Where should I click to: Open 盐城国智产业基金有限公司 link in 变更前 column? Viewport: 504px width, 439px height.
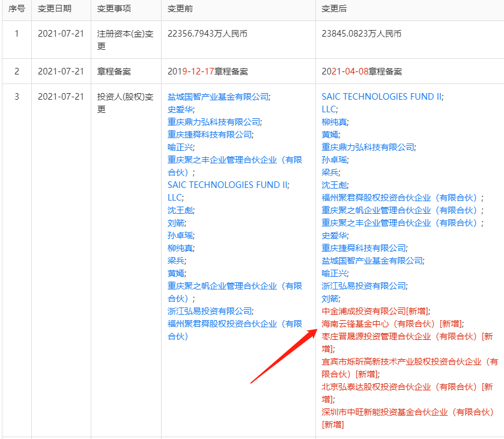coord(218,97)
